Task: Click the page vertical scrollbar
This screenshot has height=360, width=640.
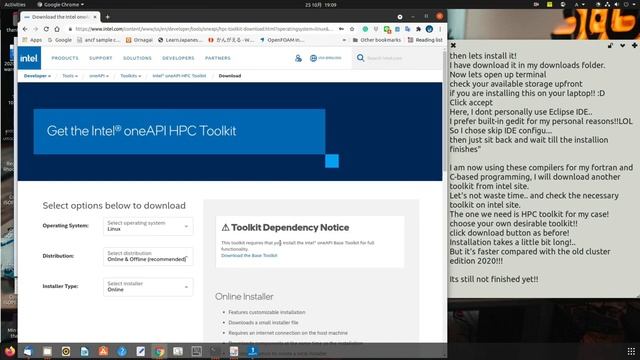Action: click(444, 110)
